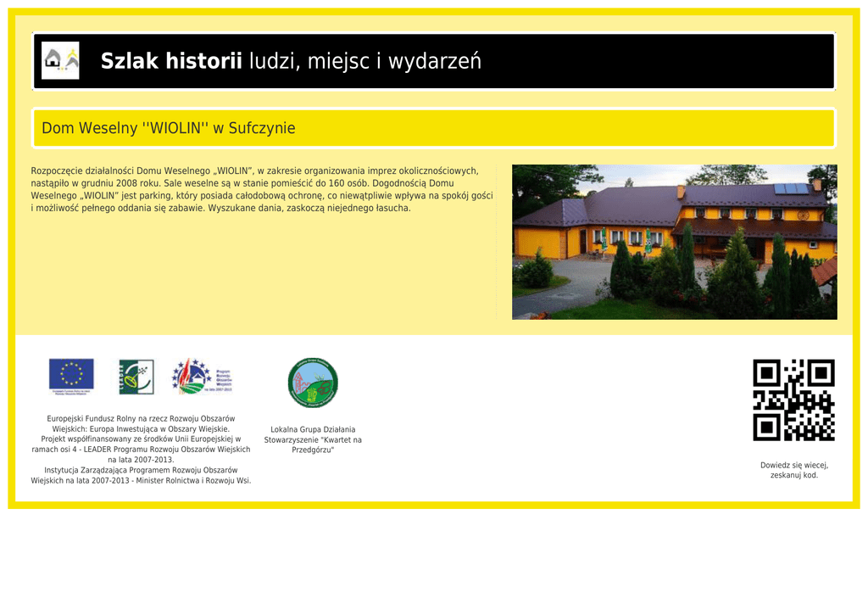Open the photo of the yellow wedding house
Image resolution: width=868 pixels, height=615 pixels.
[674, 242]
